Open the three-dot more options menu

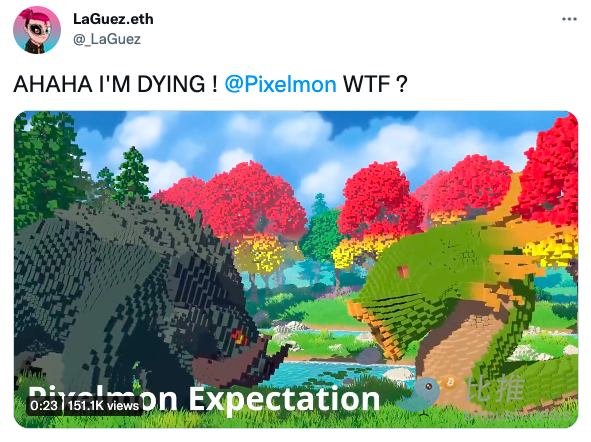click(x=569, y=19)
